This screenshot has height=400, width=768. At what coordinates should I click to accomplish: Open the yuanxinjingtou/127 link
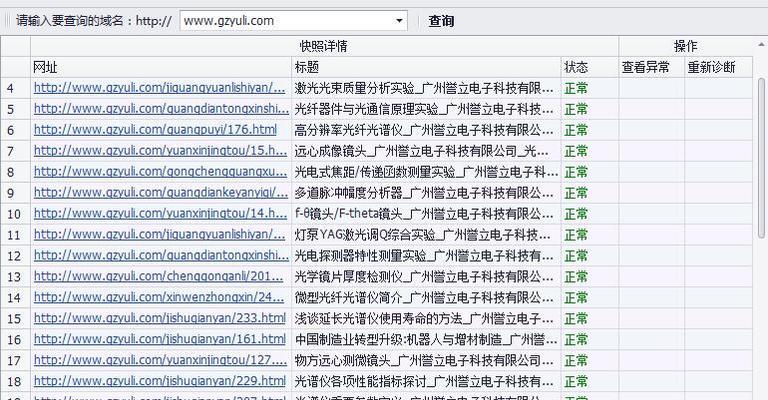160,360
